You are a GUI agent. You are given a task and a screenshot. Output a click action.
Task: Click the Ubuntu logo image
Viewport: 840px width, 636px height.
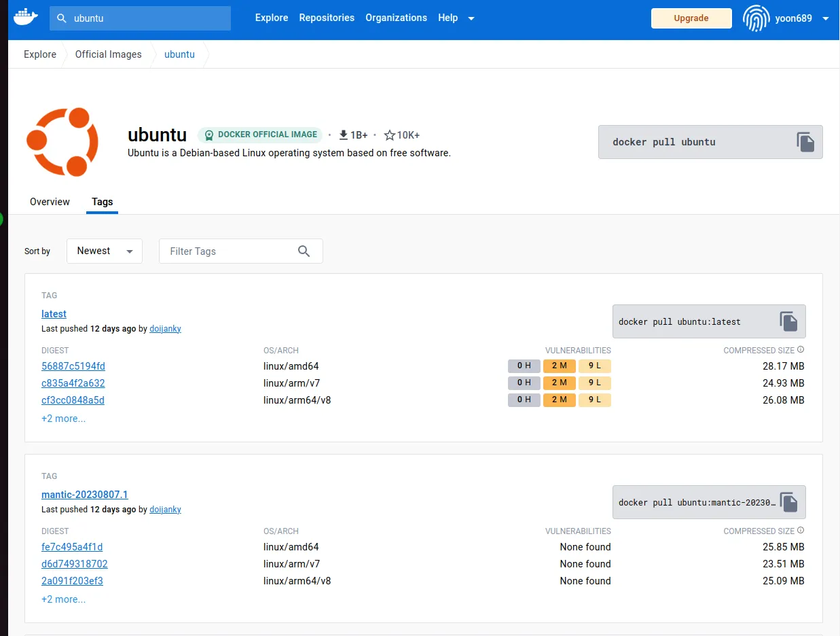[62, 142]
